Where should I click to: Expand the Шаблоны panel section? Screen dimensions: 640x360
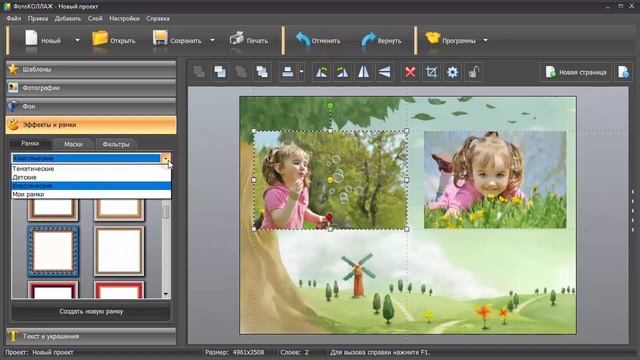[91, 69]
